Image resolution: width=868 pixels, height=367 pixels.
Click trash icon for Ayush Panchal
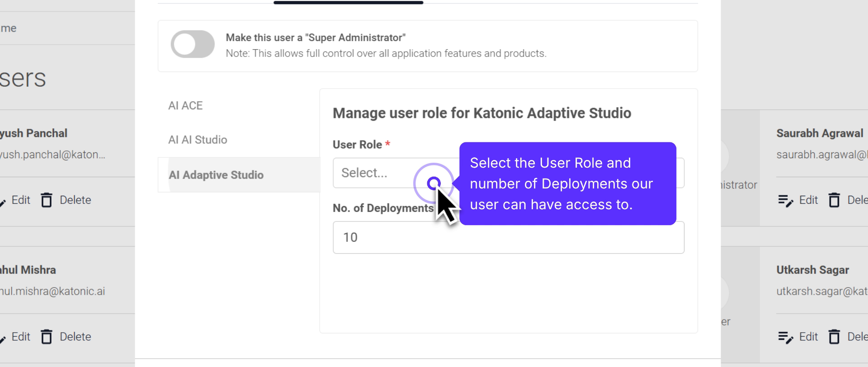coord(47,200)
